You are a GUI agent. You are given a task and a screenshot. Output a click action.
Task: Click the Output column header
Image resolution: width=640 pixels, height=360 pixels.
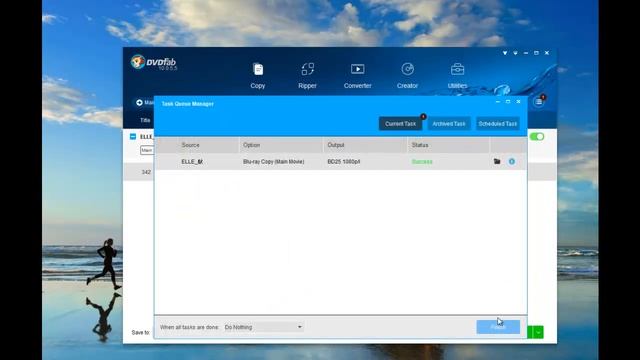(336, 145)
